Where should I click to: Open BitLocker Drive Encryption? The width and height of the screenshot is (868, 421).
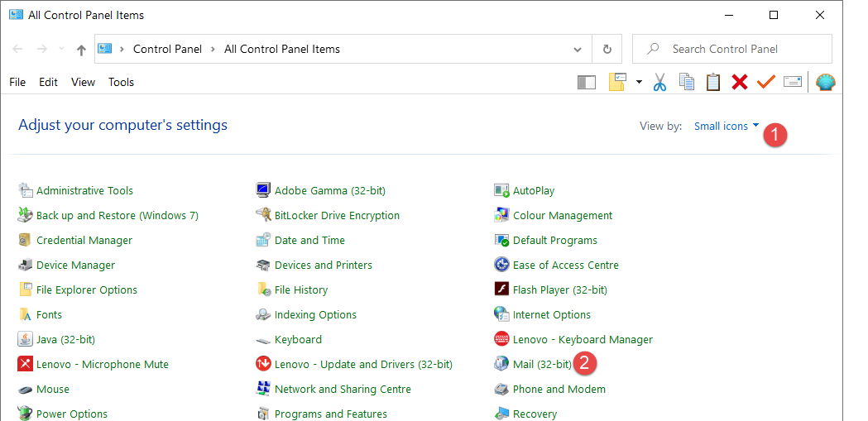click(337, 215)
